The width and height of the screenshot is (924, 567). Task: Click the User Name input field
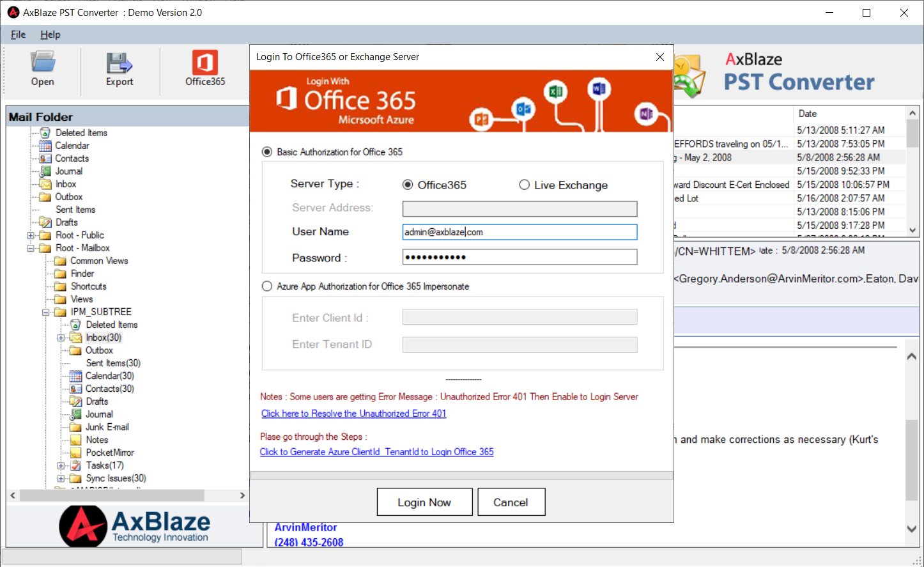click(x=520, y=232)
